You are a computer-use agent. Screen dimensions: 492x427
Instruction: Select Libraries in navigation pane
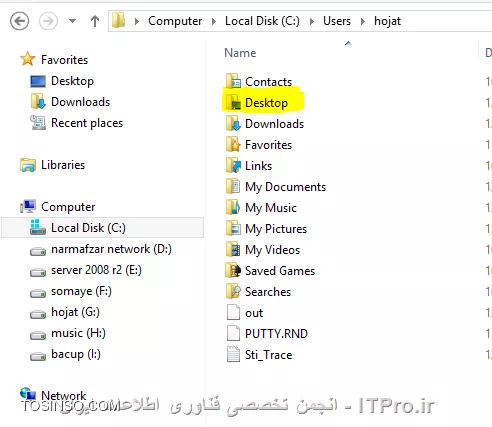[63, 165]
